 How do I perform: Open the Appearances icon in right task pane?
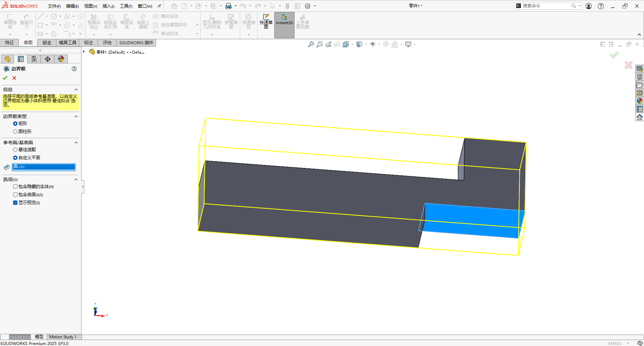point(640,101)
